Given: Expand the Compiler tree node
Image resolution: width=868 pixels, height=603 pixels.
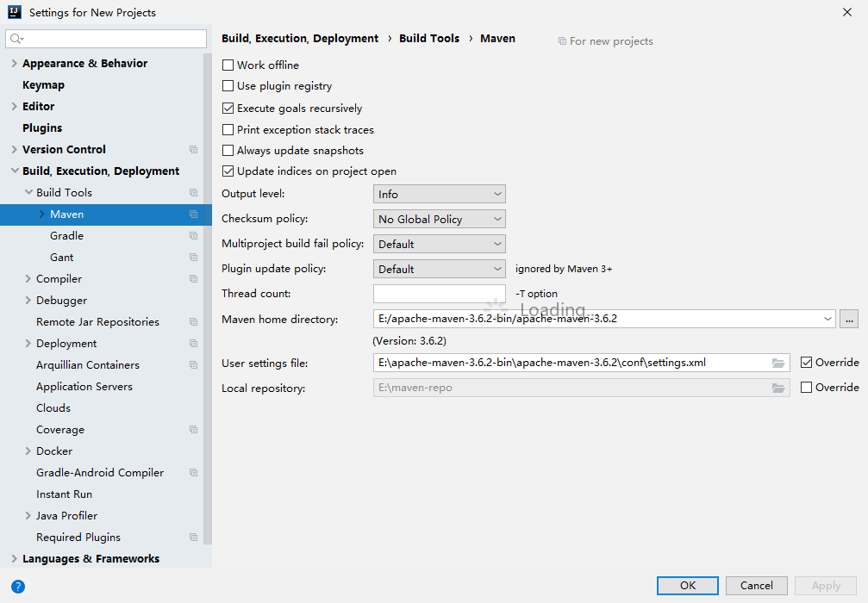Looking at the screenshot, I should [x=28, y=279].
